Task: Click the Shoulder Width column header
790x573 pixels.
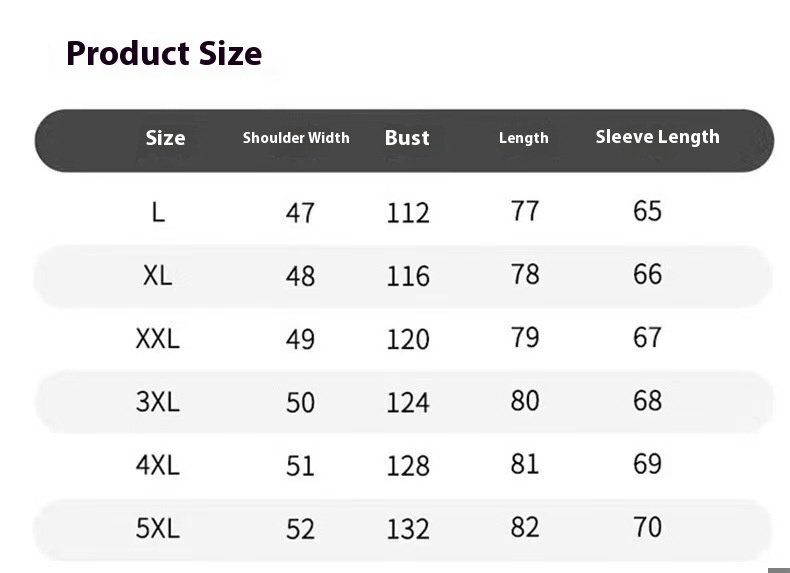Action: (x=296, y=138)
